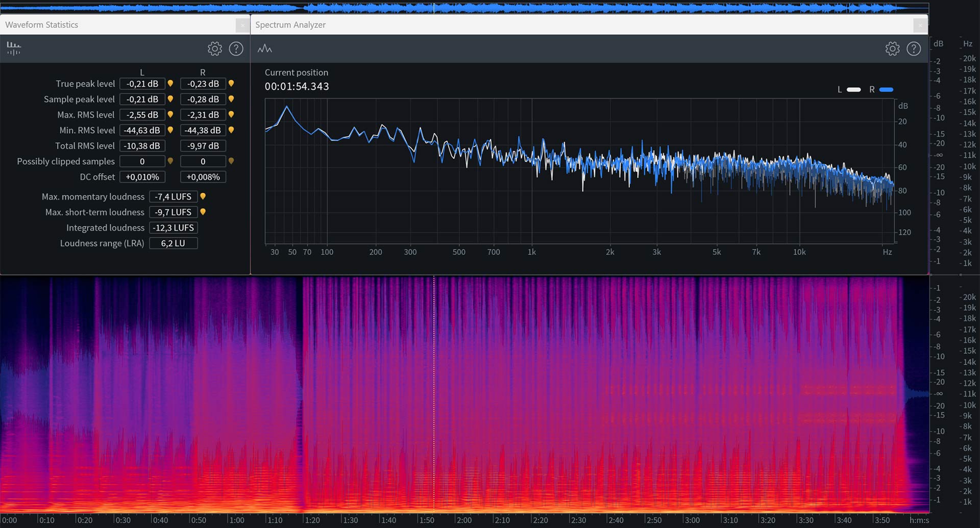Close the Waveform Statistics panel
Image resolution: width=980 pixels, height=528 pixels.
242,25
